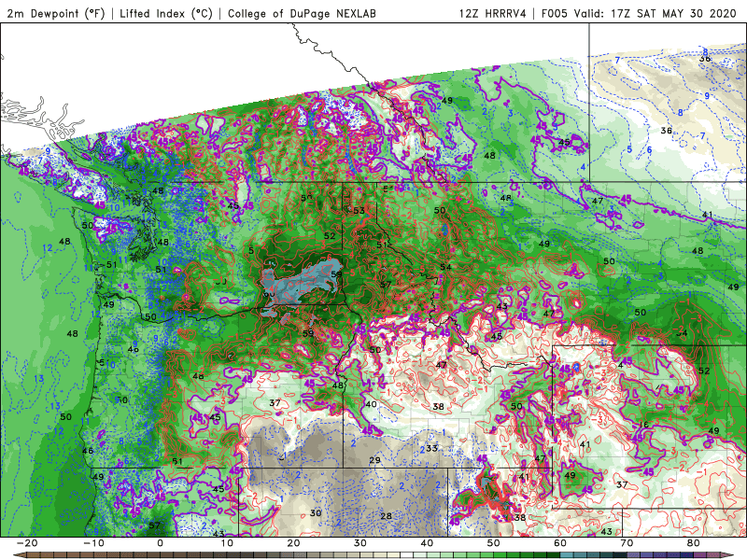Click the -20 tick label on the color scale
The width and height of the screenshot is (747, 560).
tap(27, 543)
